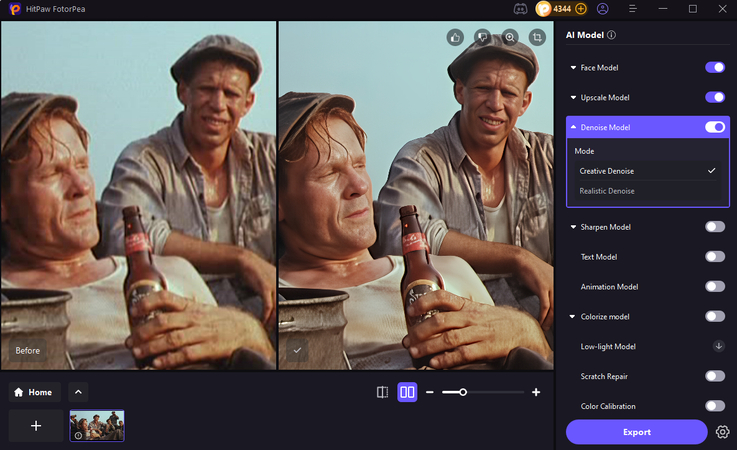Switch to split slider comparison view
The image size is (737, 450).
(x=383, y=392)
